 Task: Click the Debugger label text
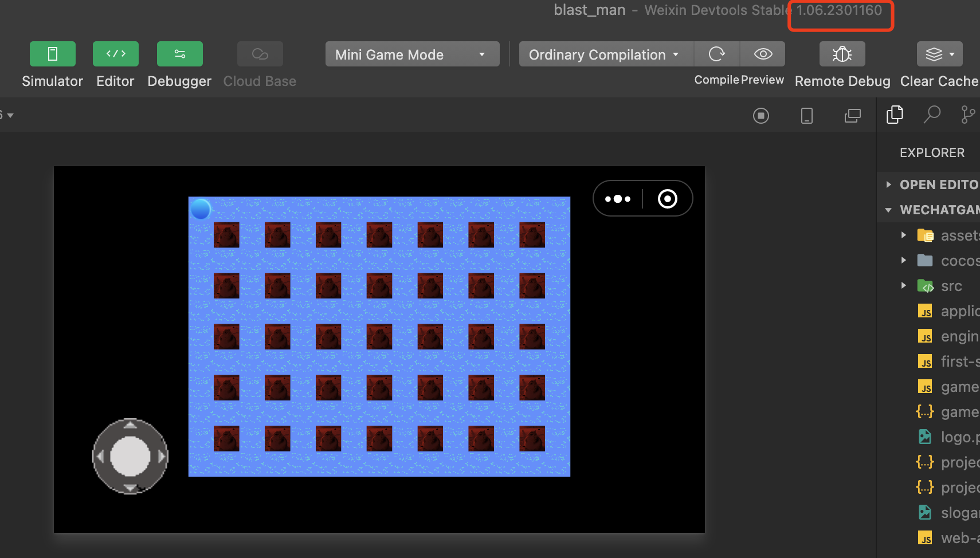(179, 81)
